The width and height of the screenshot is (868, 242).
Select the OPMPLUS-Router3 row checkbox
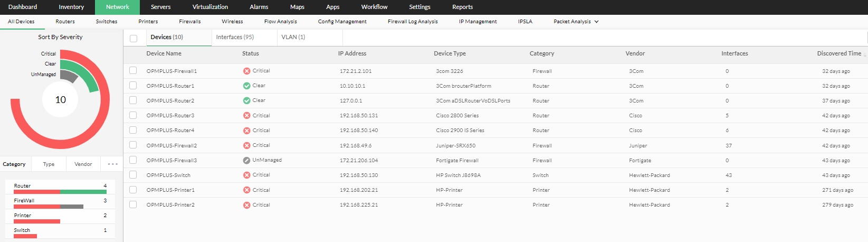(x=133, y=115)
